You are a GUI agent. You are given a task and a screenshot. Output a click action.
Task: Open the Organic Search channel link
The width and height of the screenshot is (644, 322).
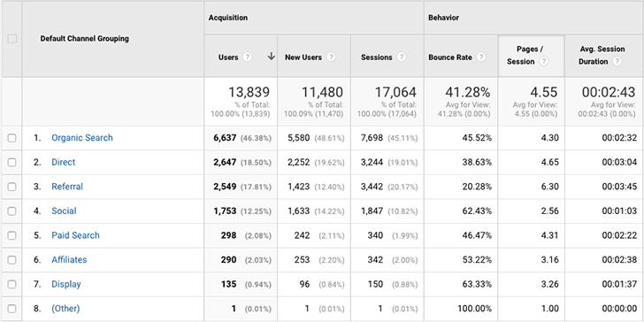point(82,138)
